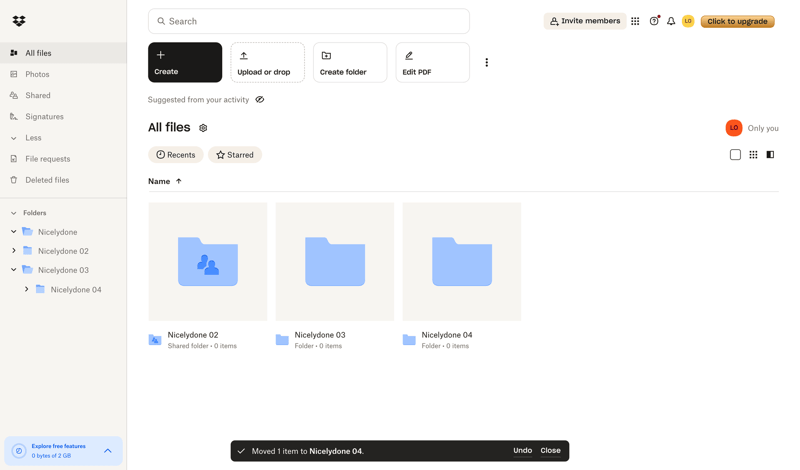Click the Create folder button
The width and height of the screenshot is (800, 470).
pyautogui.click(x=350, y=62)
